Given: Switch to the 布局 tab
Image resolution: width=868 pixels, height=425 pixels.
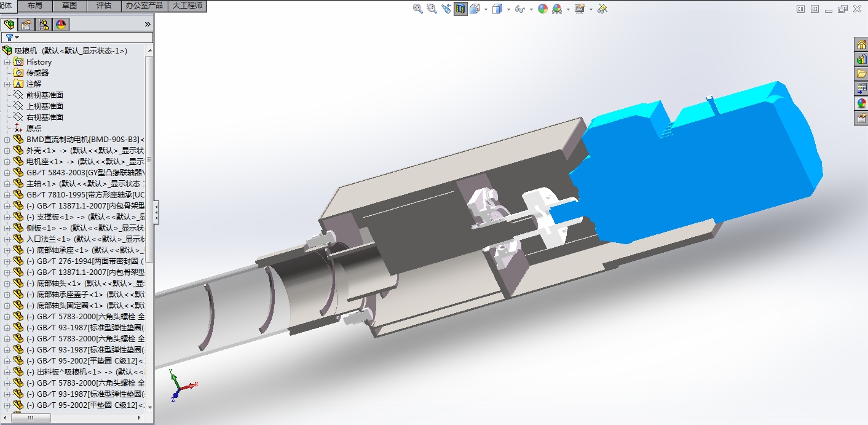Looking at the screenshot, I should [35, 6].
